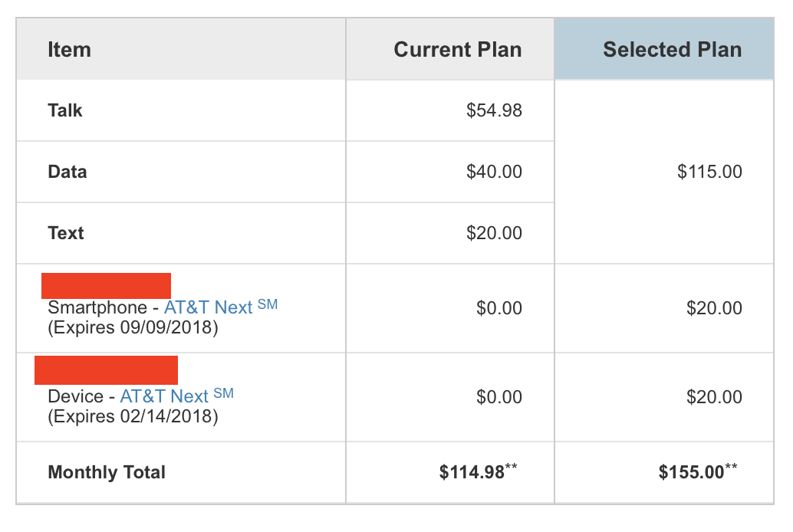The height and width of the screenshot is (532, 793).
Task: Select the Selected Plan column header
Action: pos(672,50)
